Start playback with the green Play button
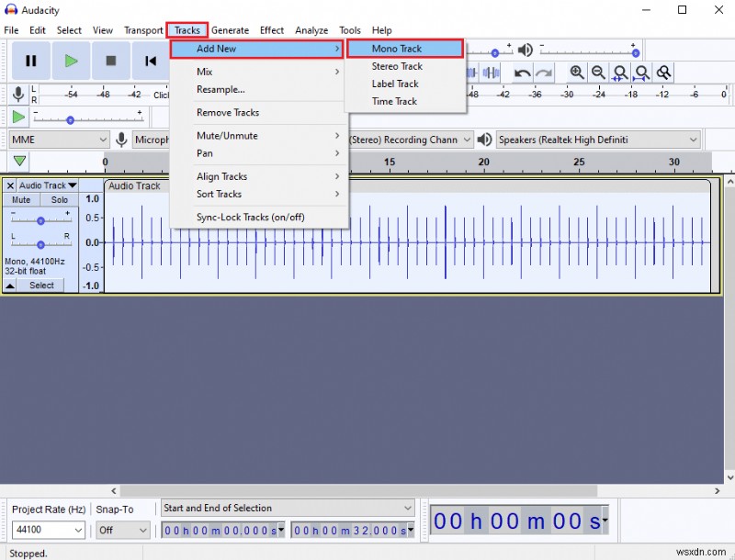The image size is (735, 560). pos(71,61)
